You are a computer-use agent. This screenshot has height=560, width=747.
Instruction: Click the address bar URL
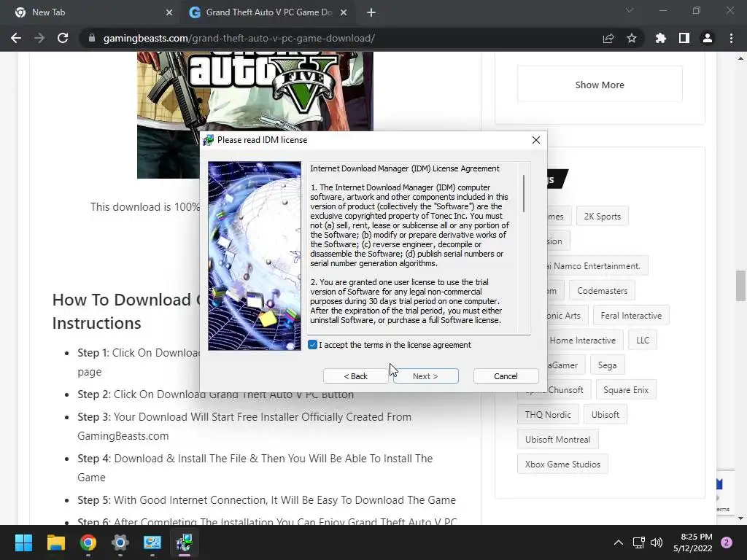click(x=239, y=38)
